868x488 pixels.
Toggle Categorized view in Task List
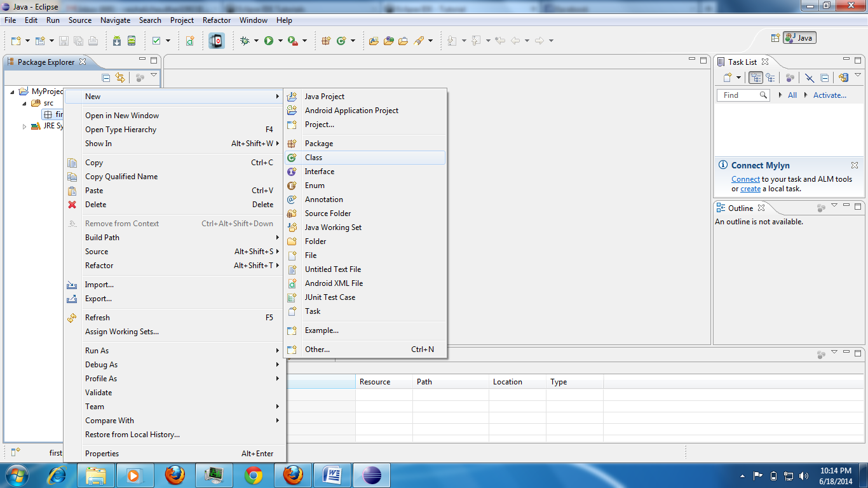756,78
